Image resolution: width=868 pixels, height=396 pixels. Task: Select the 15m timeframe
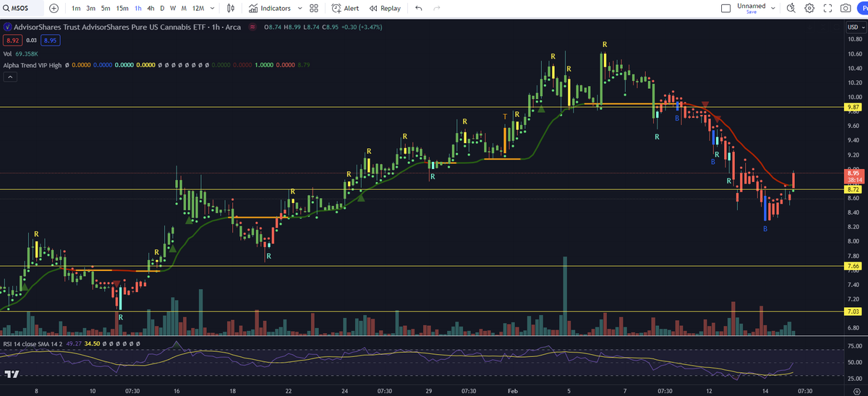[122, 8]
